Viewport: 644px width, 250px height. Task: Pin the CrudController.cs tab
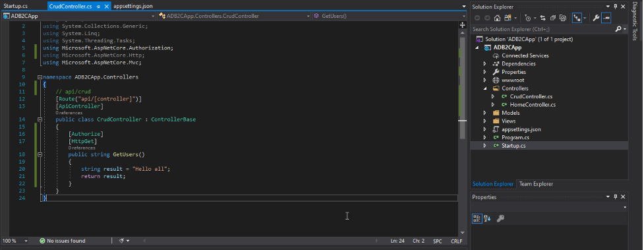[99, 7]
